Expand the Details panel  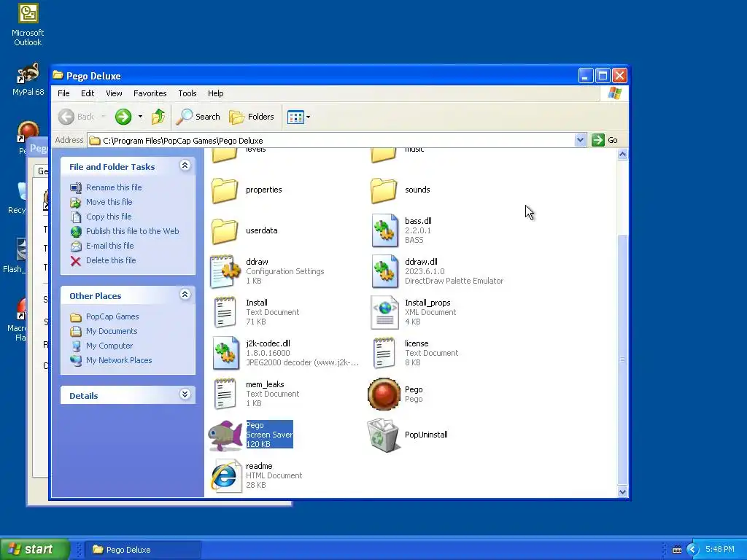point(185,394)
